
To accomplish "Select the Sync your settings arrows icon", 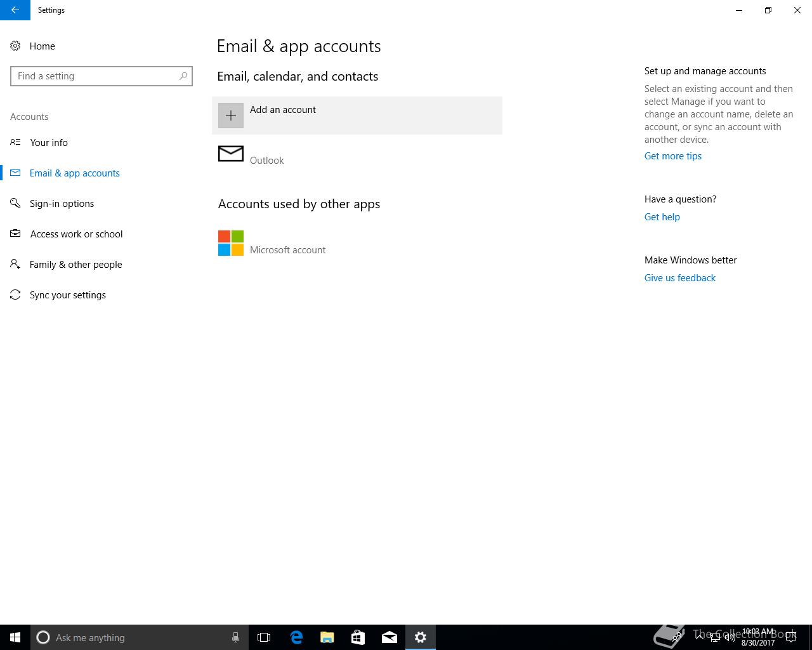I will click(15, 295).
